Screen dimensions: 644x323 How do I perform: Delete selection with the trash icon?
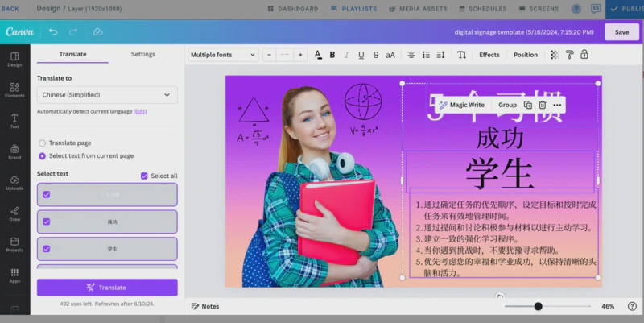[542, 105]
